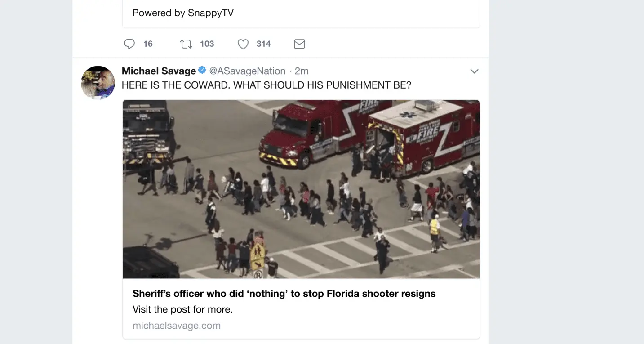Open the @ASavageNation handle link
This screenshot has height=344, width=644.
pos(248,71)
